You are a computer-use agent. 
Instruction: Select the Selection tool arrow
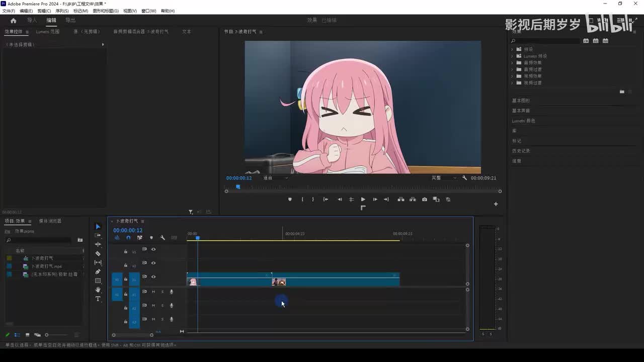pyautogui.click(x=98, y=227)
